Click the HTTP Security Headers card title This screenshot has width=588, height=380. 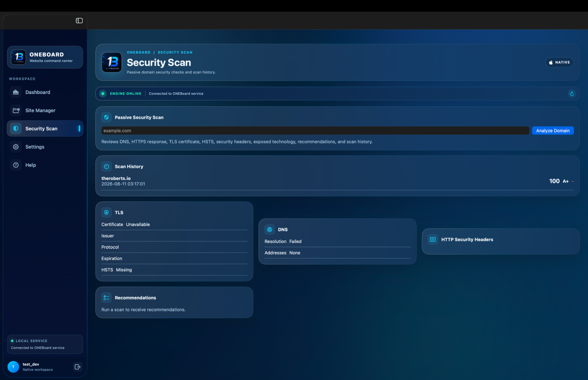tap(467, 239)
